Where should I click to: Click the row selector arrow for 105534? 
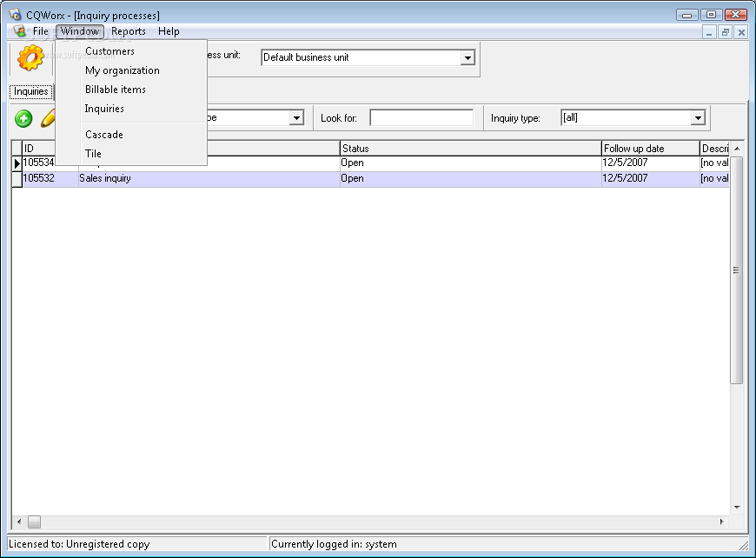[x=17, y=163]
